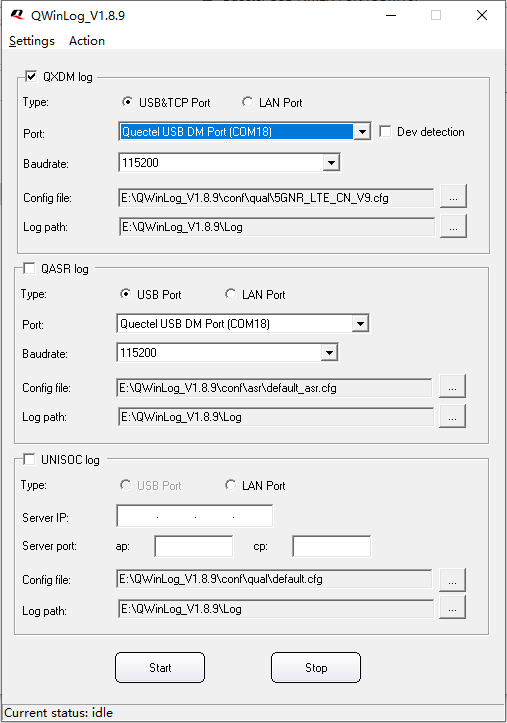Browse for QXDM log path folder
507x723 pixels.
pyautogui.click(x=453, y=226)
